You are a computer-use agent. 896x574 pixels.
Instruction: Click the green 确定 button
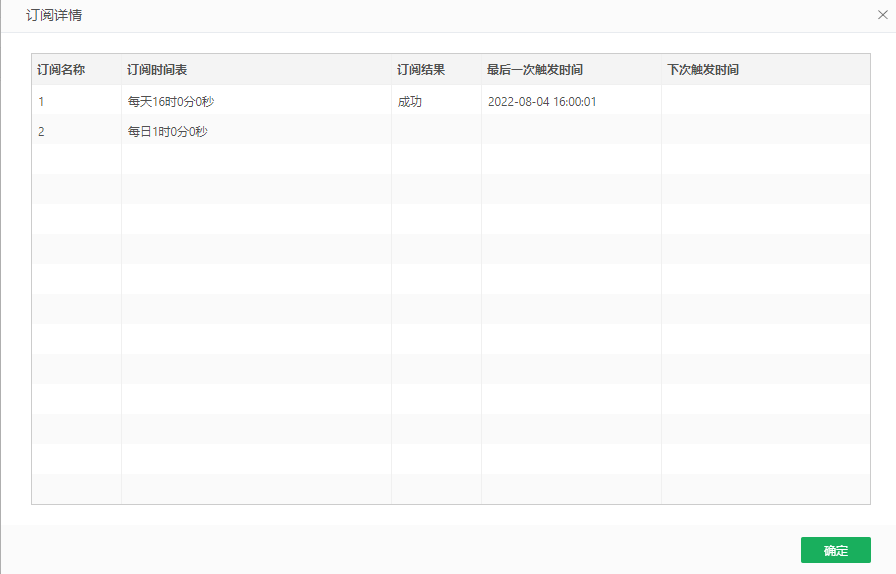(x=835, y=550)
